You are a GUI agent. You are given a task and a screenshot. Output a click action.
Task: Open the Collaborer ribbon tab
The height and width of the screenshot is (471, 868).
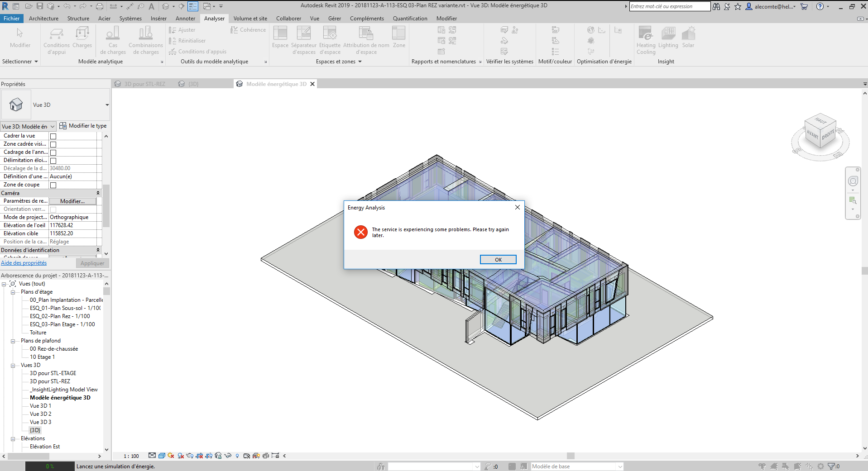pyautogui.click(x=288, y=19)
